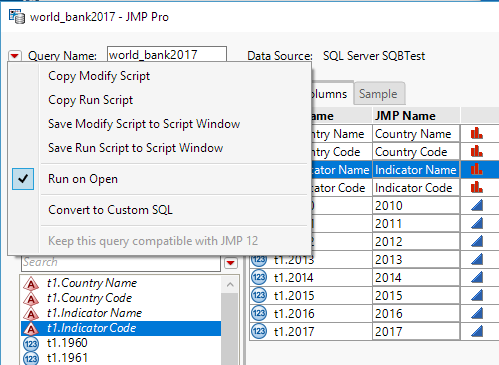Click the Country Name cell under JMP Name
The image size is (499, 365).
coord(416,134)
